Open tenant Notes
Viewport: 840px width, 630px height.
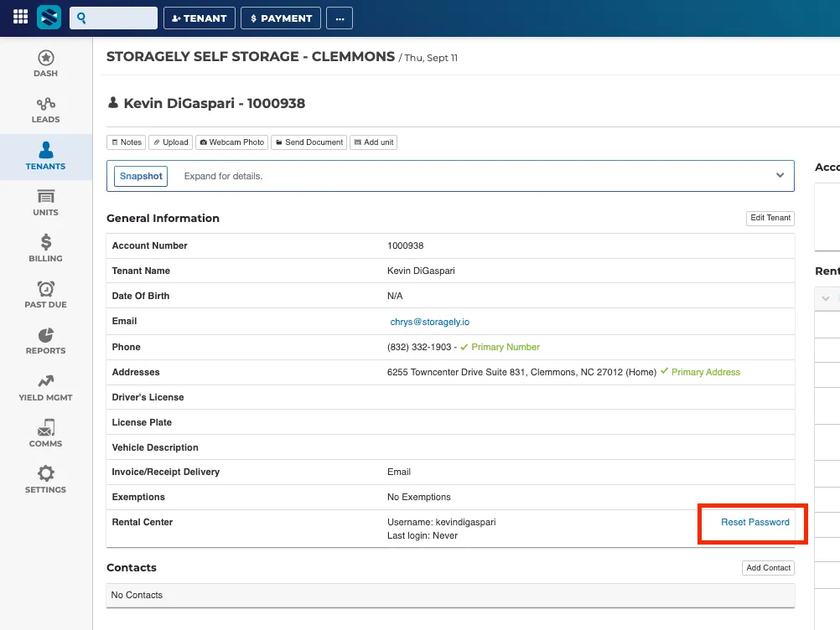coord(127,142)
